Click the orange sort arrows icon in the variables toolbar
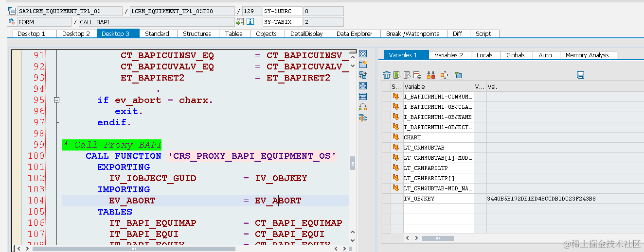 [430, 75]
